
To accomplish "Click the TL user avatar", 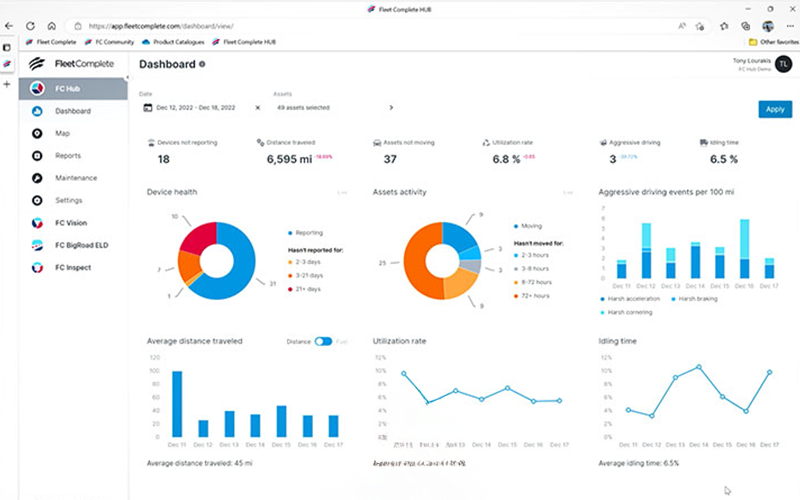I will click(769, 66).
